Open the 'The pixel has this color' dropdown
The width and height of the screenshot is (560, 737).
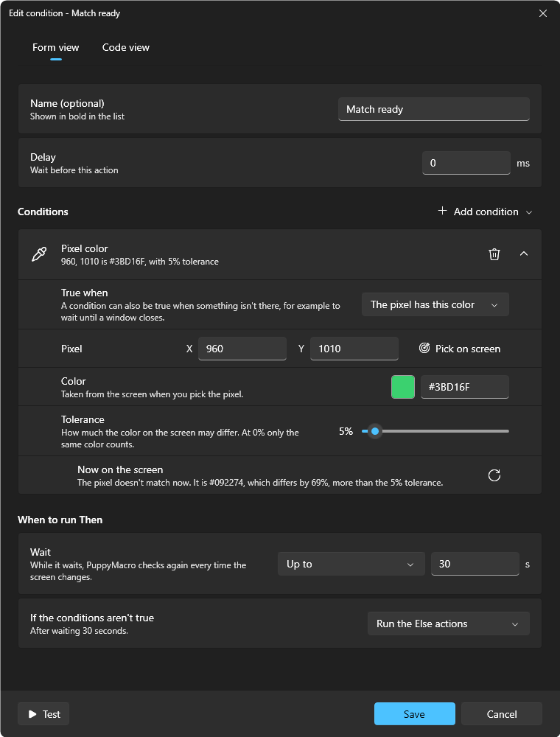coord(435,304)
